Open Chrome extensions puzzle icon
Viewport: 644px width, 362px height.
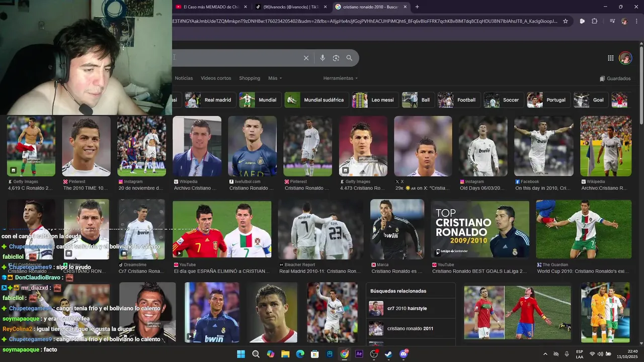[x=594, y=21]
